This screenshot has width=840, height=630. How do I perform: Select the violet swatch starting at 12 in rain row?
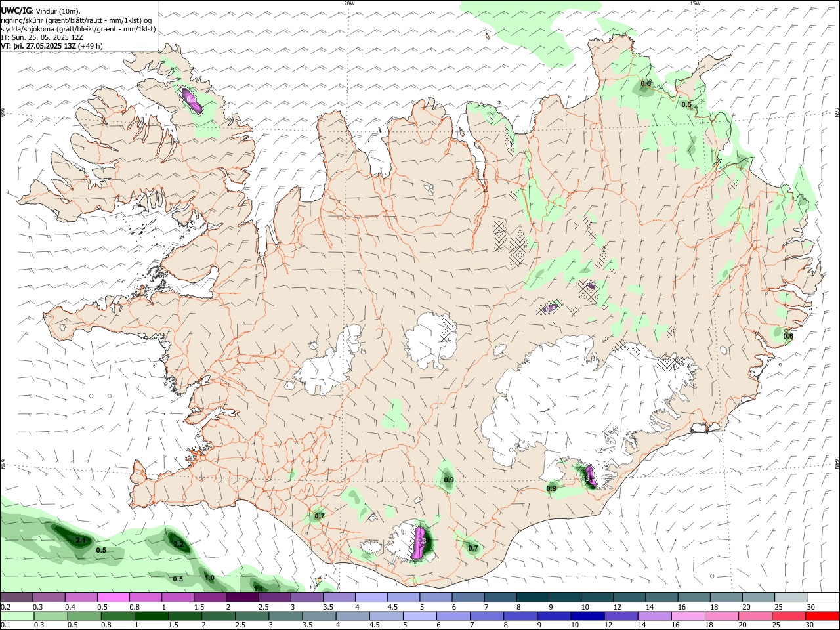(621, 616)
